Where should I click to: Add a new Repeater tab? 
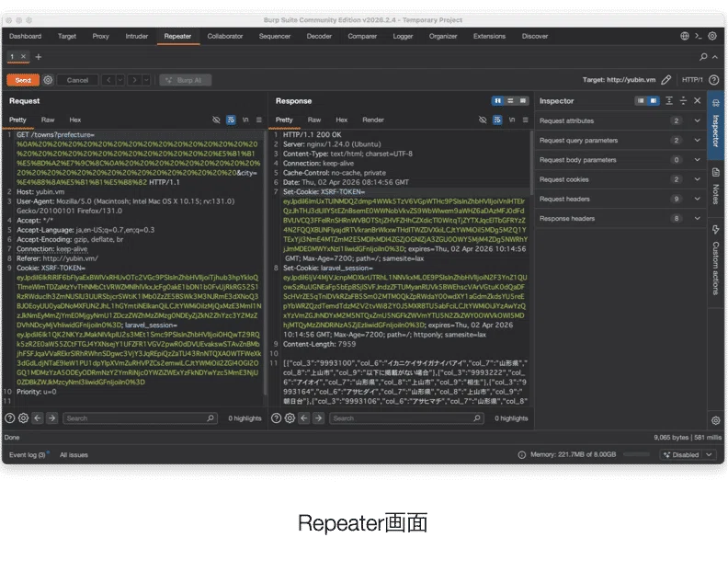tap(39, 57)
